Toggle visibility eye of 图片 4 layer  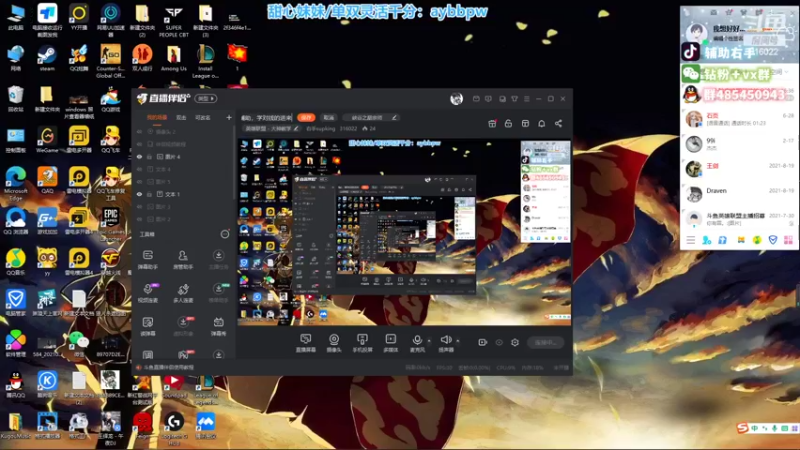tap(139, 157)
